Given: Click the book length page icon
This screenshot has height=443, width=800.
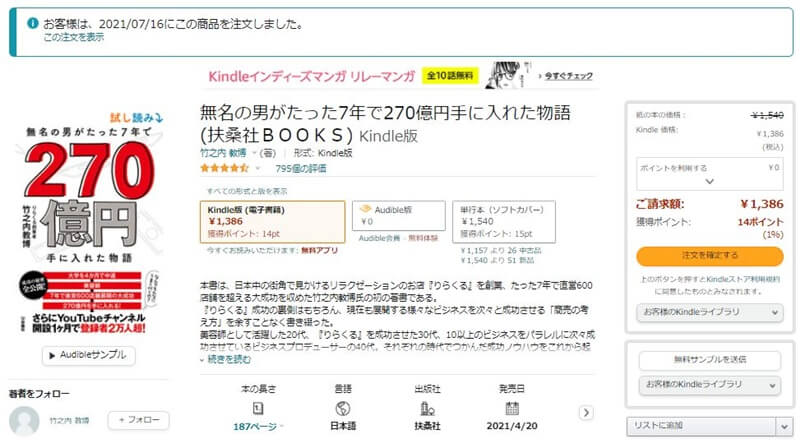Looking at the screenshot, I should (258, 408).
